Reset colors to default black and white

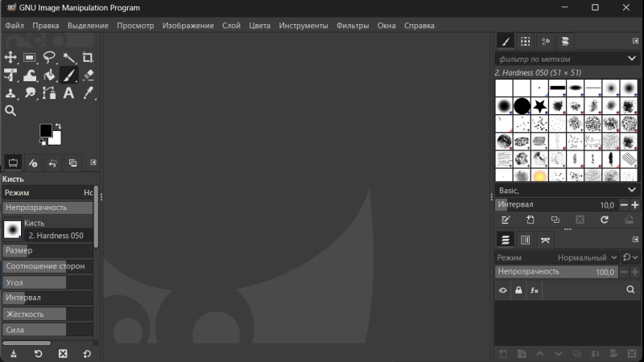[43, 142]
